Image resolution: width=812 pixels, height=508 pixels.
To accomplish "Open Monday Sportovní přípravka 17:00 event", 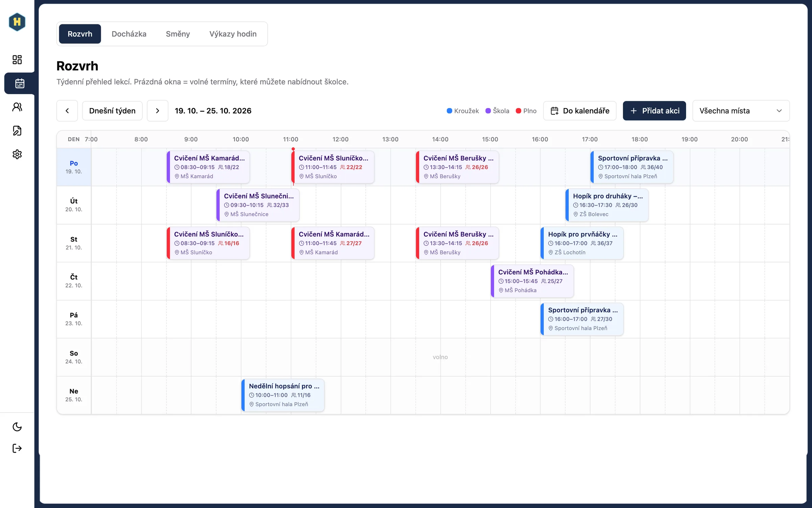I will [632, 167].
